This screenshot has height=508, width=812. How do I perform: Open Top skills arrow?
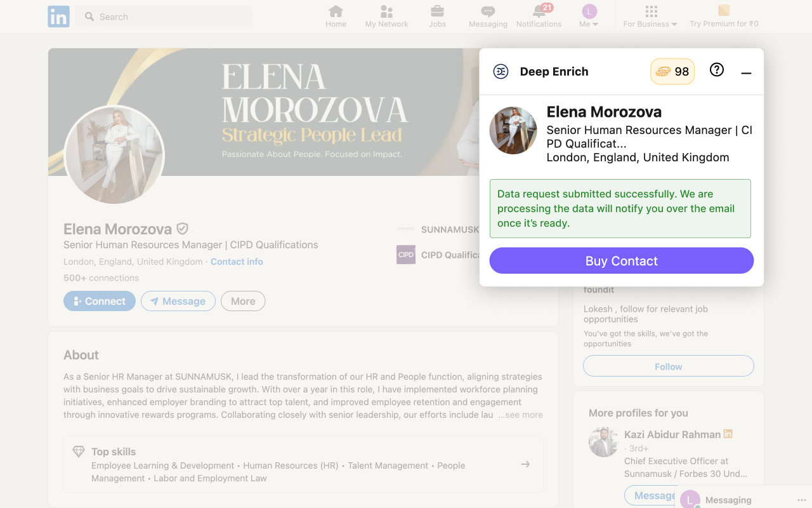[525, 464]
